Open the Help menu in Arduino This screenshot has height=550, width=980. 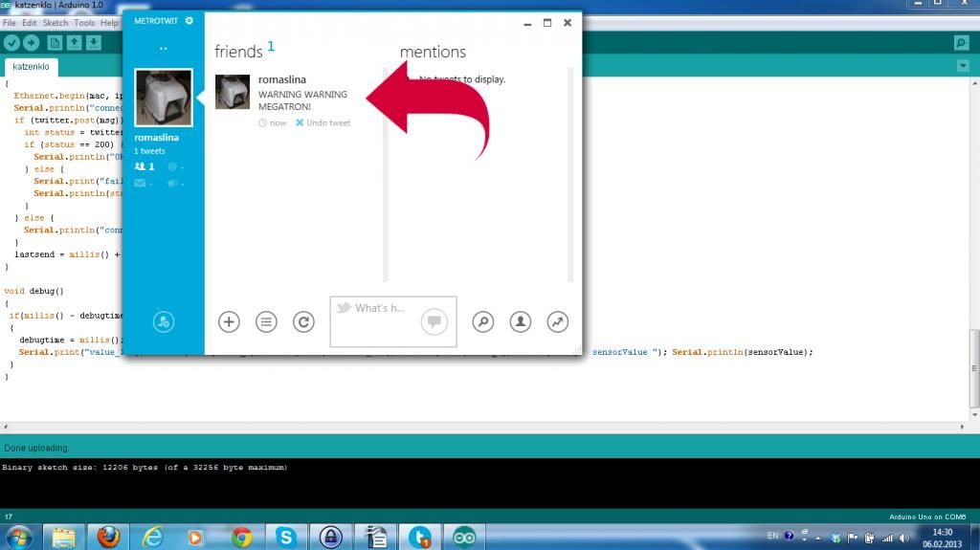point(109,23)
